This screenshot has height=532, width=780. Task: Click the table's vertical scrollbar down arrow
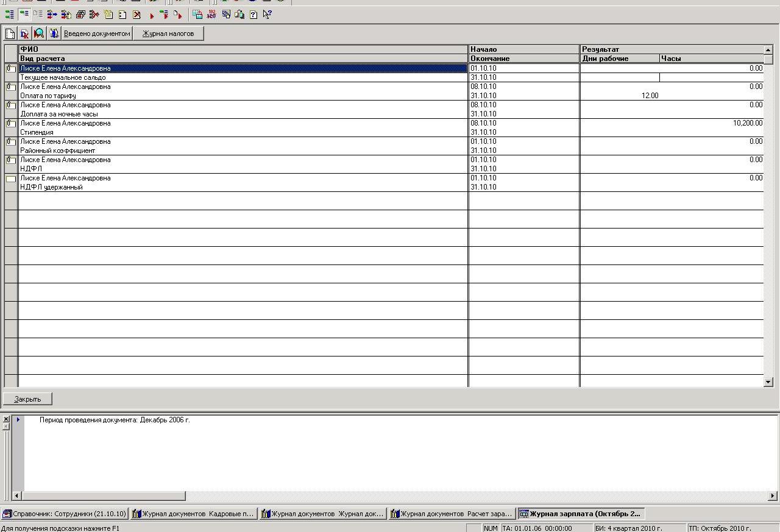tap(768, 382)
